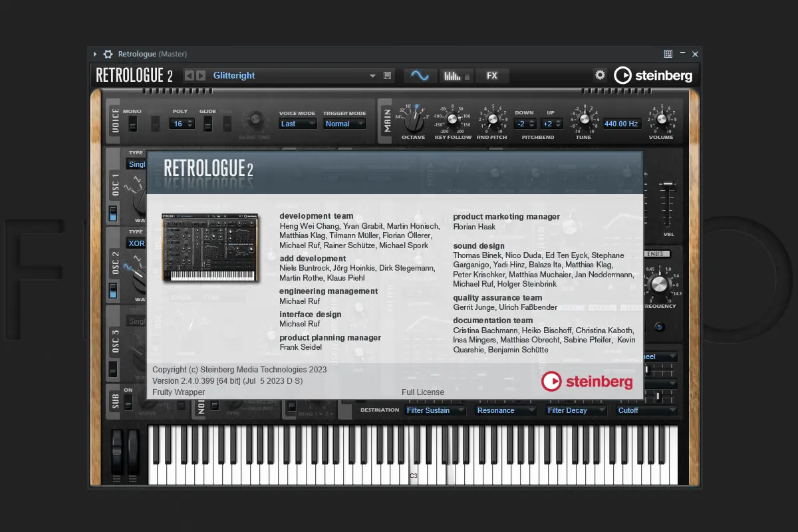Open the FX page
The height and width of the screenshot is (532, 798).
point(492,76)
